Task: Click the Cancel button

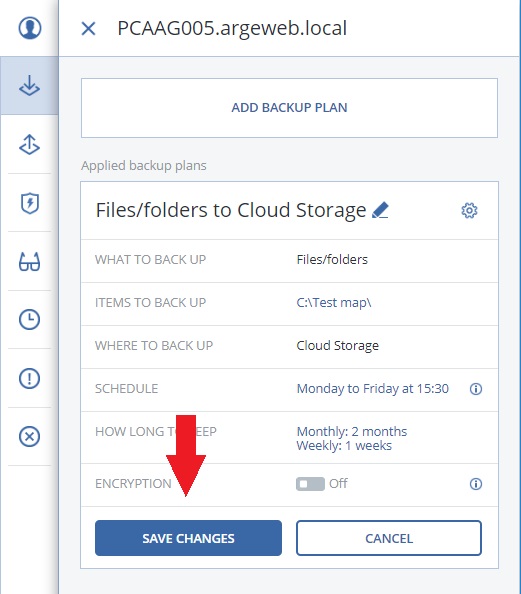Action: tap(389, 538)
